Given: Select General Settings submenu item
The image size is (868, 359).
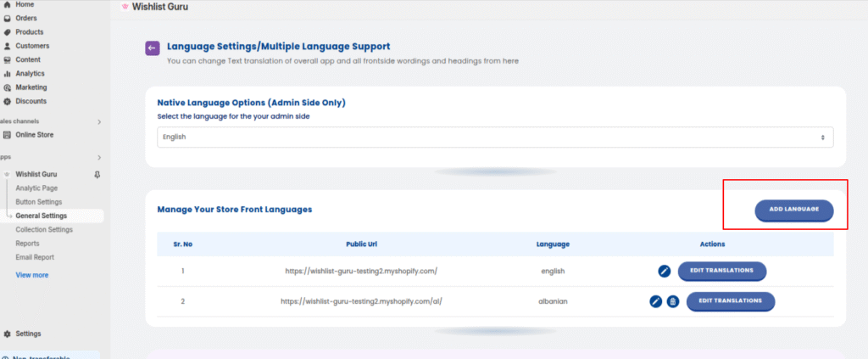Looking at the screenshot, I should click(x=41, y=216).
